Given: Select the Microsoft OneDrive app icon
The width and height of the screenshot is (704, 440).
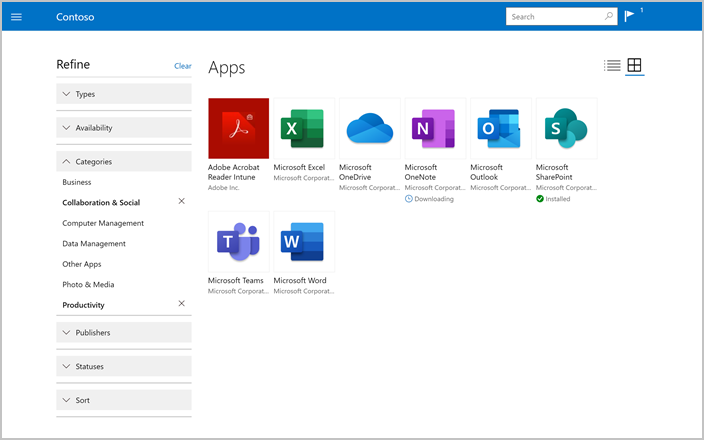Looking at the screenshot, I should click(370, 128).
